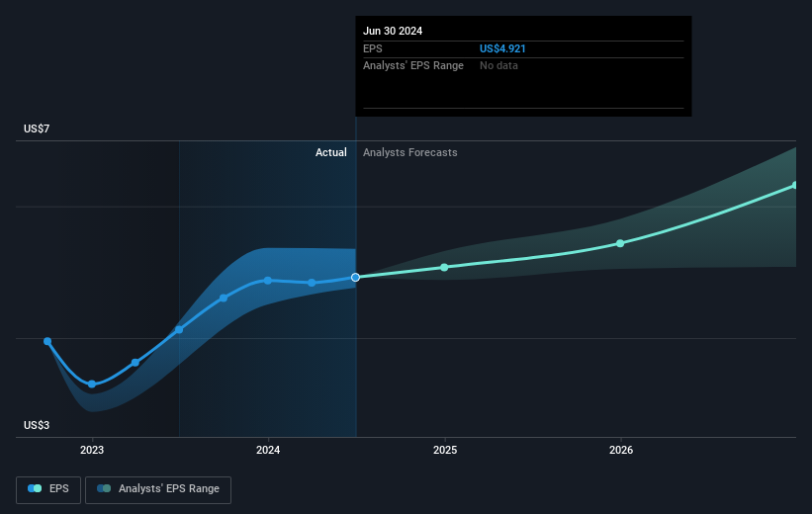Click the US$4.921 EPS value in tooltip

tap(502, 48)
